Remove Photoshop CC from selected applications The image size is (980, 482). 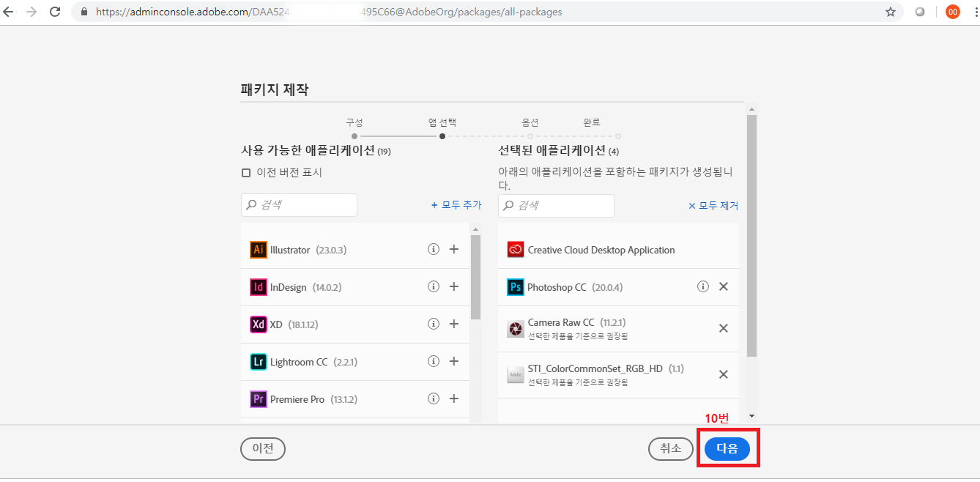[724, 286]
